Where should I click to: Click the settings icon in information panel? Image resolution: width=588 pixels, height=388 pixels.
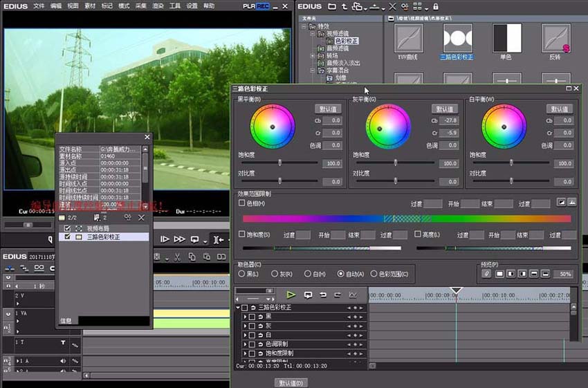pos(128,217)
